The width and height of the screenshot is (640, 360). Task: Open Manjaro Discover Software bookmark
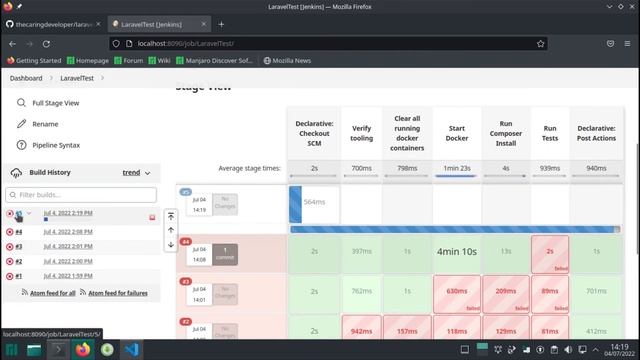215,60
